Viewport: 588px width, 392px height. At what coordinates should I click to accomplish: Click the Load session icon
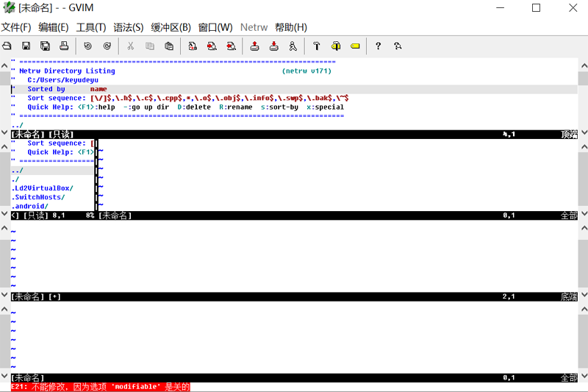(x=254, y=46)
